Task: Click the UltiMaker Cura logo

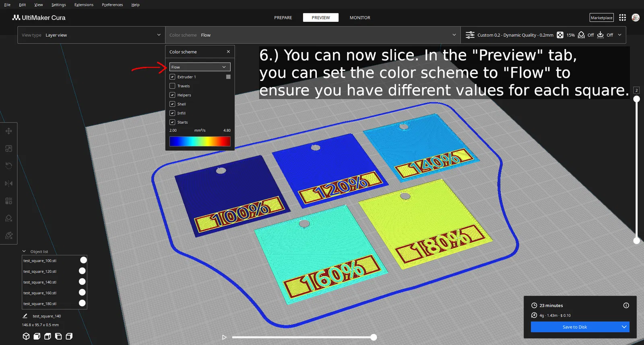Action: 39,17
